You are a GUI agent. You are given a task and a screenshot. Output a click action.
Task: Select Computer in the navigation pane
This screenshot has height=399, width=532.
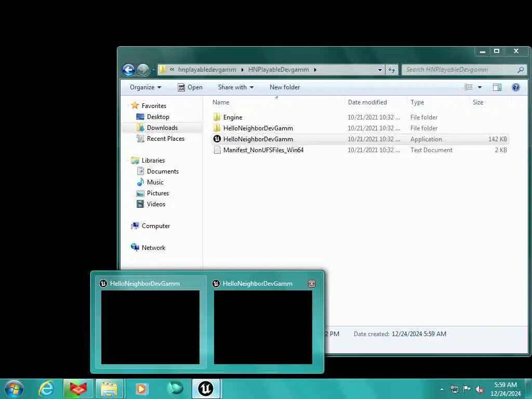(156, 226)
